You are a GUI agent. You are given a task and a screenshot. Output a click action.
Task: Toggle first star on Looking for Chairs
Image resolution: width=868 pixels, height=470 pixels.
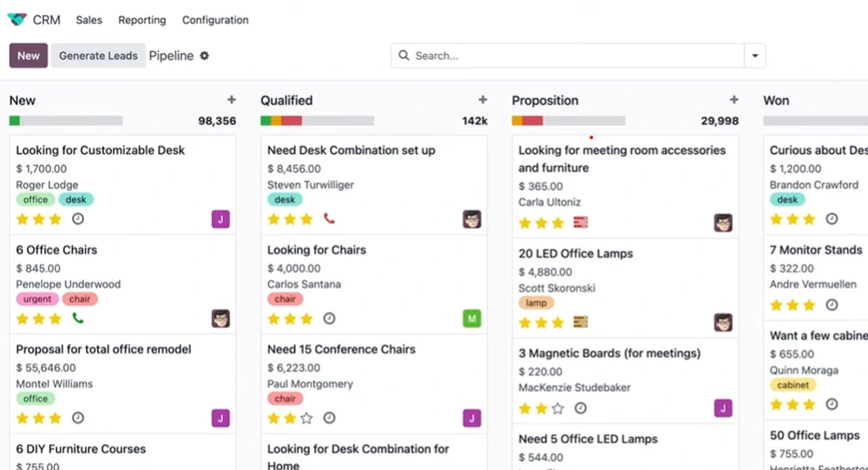pos(273,319)
